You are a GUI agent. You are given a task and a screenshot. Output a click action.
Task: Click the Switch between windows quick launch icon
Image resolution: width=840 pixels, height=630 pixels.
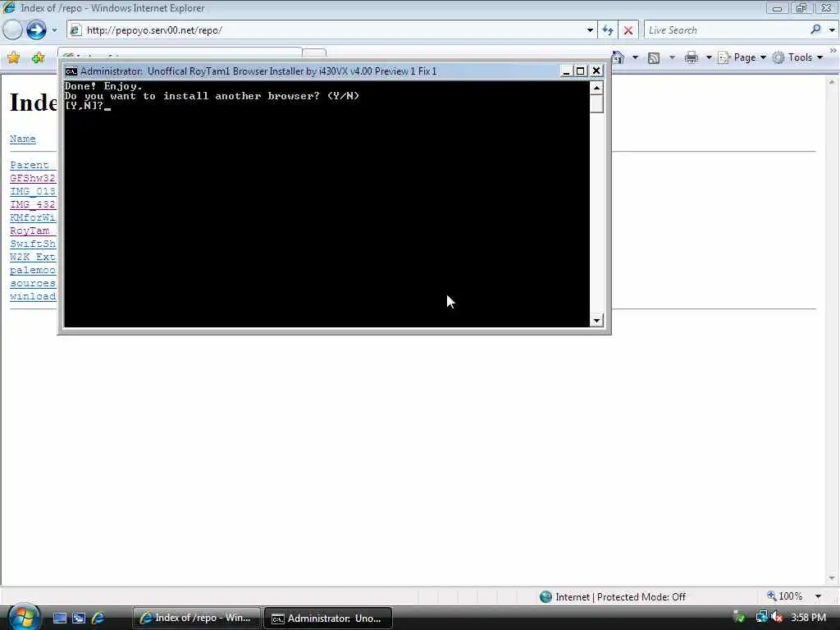pyautogui.click(x=79, y=619)
